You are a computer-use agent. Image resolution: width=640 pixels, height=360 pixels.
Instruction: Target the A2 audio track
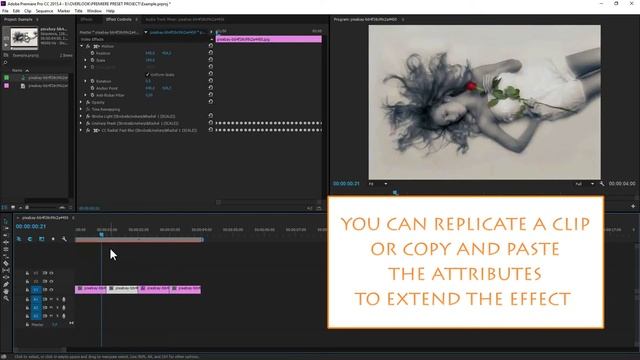pos(36,308)
